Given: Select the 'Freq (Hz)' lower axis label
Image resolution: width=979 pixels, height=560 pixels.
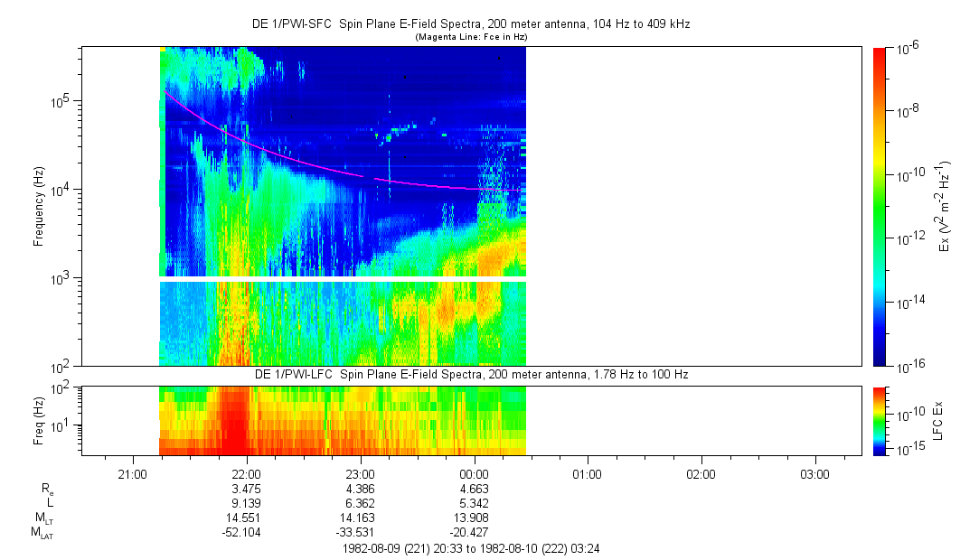Looking at the screenshot, I should coord(39,419).
